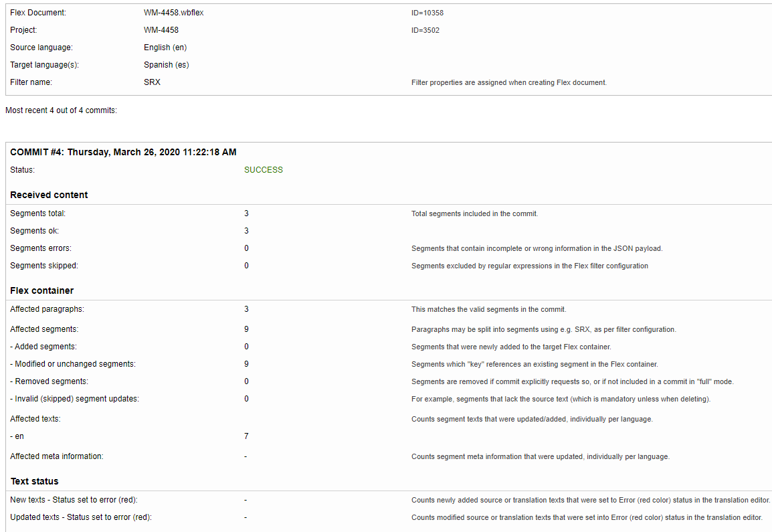Click the project ID=3502 text
Viewport: 772px width, 532px height.
click(x=425, y=30)
